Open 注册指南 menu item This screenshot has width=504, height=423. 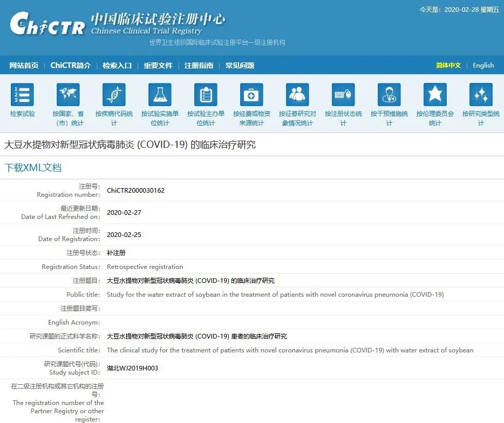199,65
